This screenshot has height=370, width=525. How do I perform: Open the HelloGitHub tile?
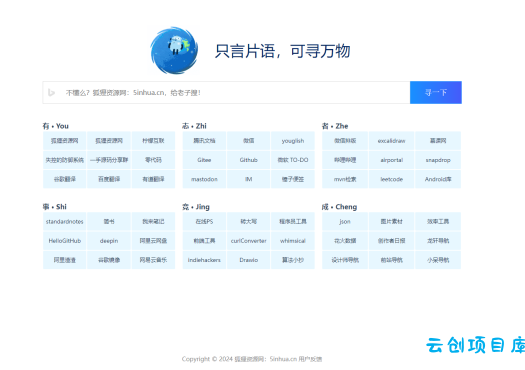[65, 241]
